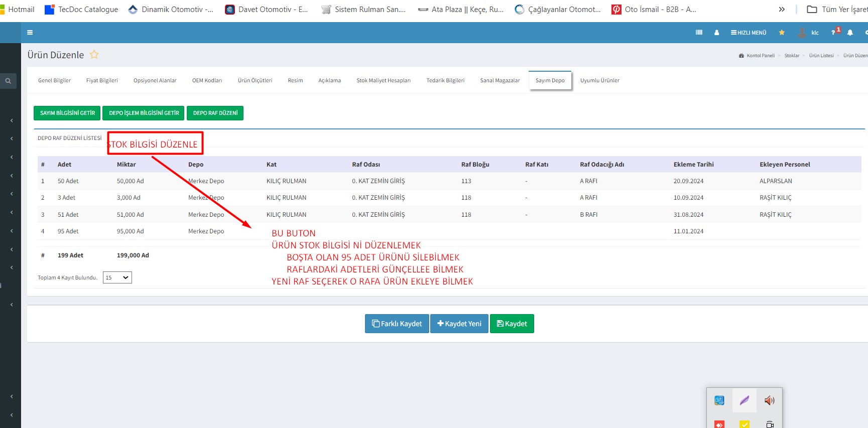Switch to the Fiyat Bilgileri tab
868x428 pixels.
102,80
